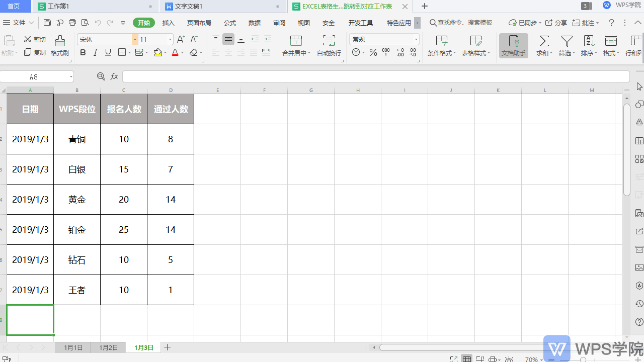Image resolution: width=644 pixels, height=362 pixels.
Task: Click the Percent style icon
Action: [x=373, y=52]
